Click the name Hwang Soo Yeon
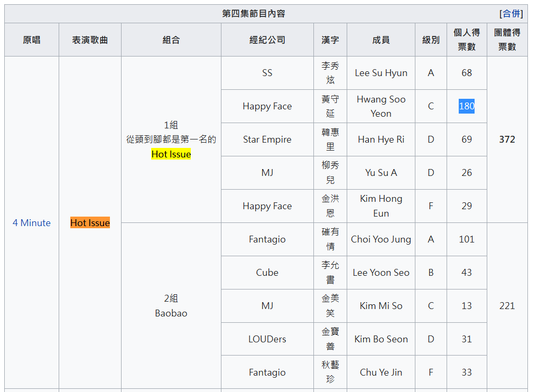This screenshot has height=392, width=538. tap(381, 106)
